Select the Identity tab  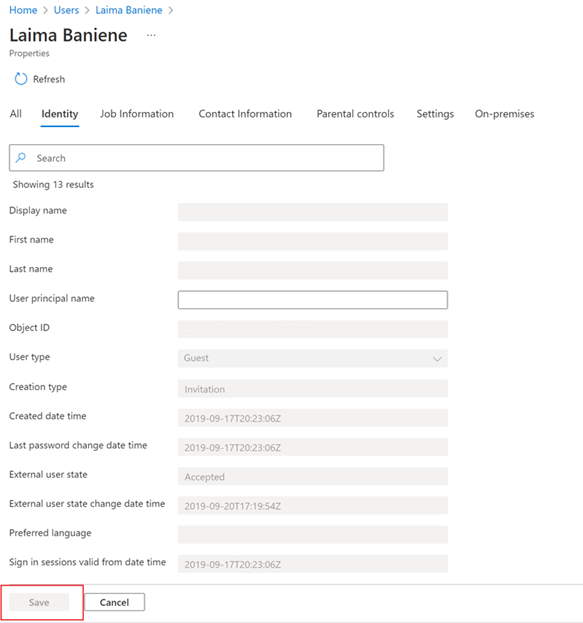point(60,114)
